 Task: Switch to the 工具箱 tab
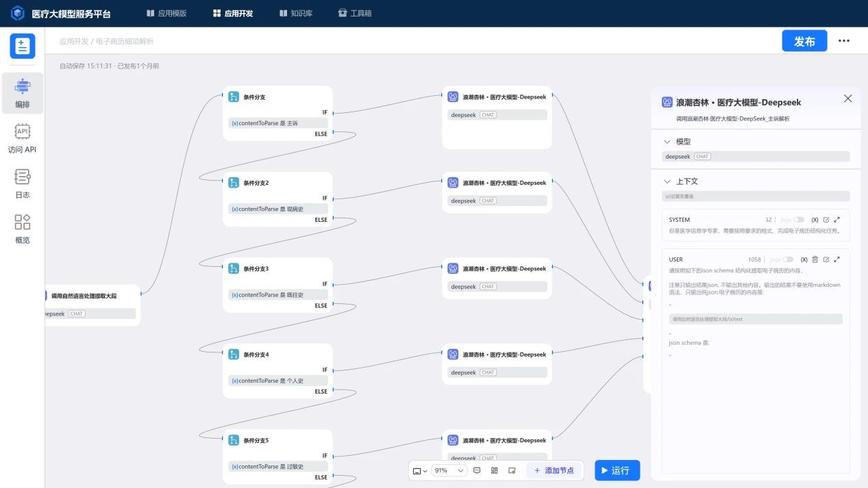coord(355,13)
